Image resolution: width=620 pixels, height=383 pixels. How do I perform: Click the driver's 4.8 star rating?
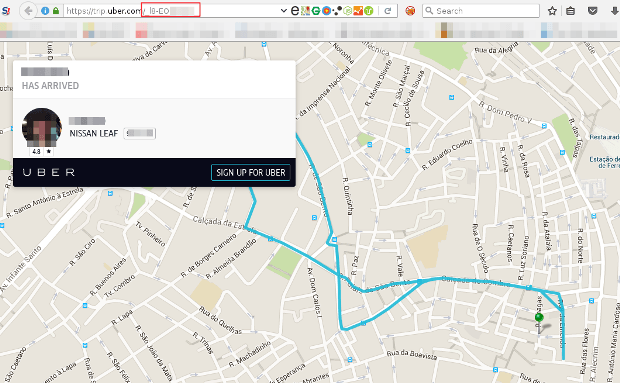(42, 151)
